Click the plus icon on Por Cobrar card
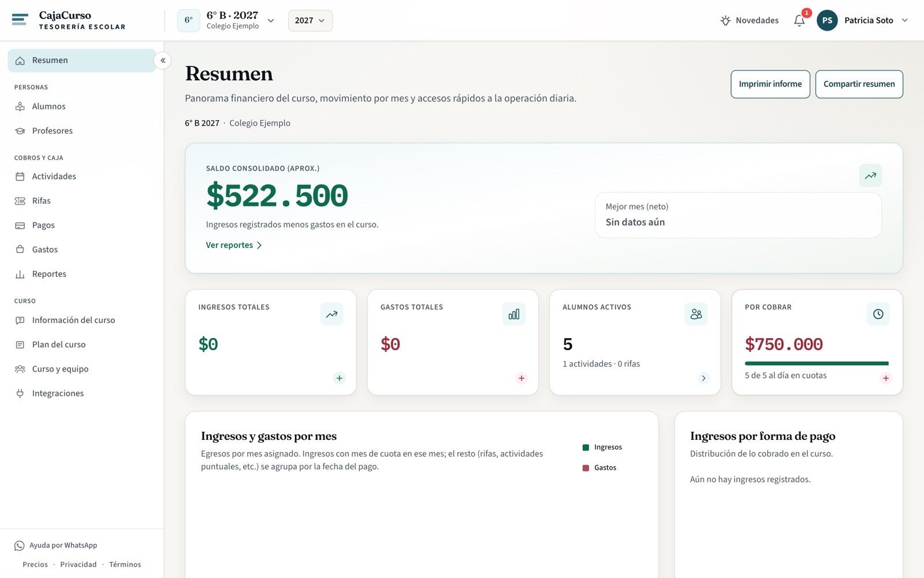Image resolution: width=924 pixels, height=578 pixels. coord(886,378)
